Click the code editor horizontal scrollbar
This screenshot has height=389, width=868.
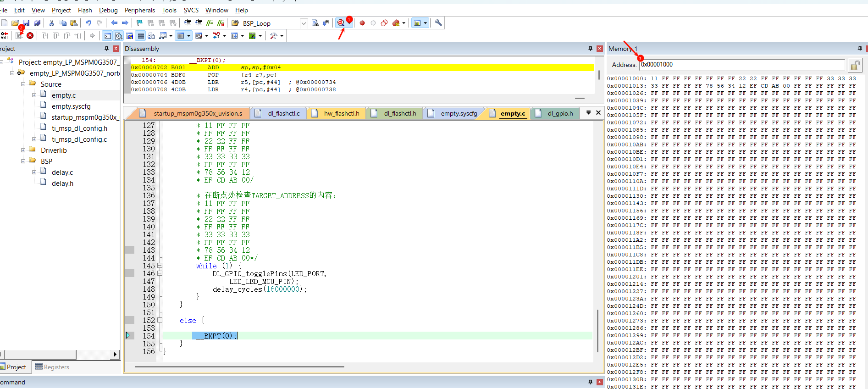point(239,367)
